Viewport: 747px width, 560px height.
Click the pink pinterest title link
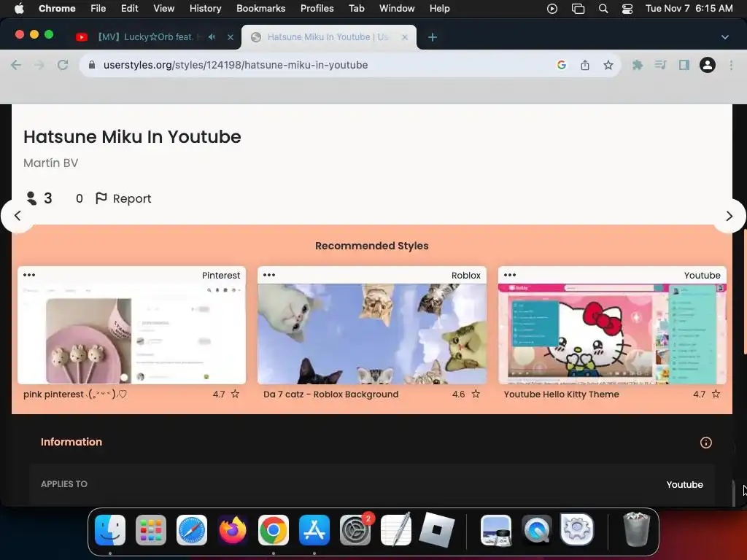(75, 394)
